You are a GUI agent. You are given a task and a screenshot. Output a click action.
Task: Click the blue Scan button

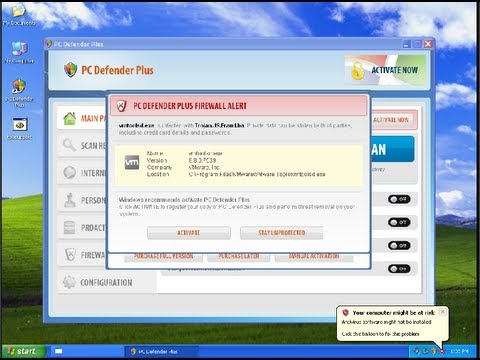[392, 149]
